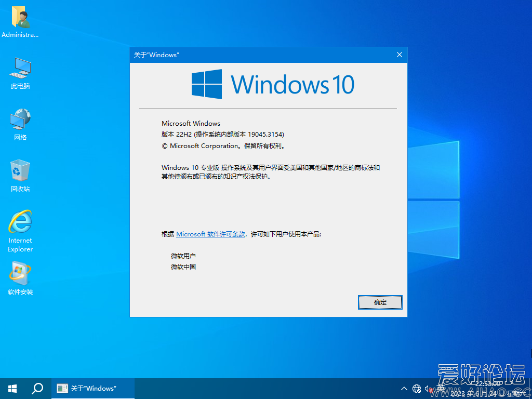Click the taskbar search magnifier icon
The height and width of the screenshot is (399, 532).
pos(37,389)
